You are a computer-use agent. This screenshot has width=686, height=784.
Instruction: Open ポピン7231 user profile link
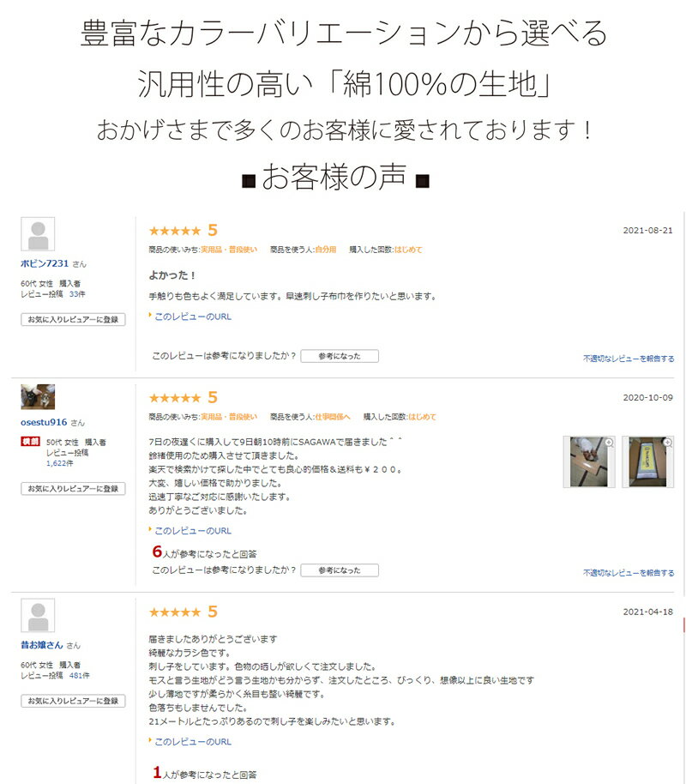pos(45,263)
